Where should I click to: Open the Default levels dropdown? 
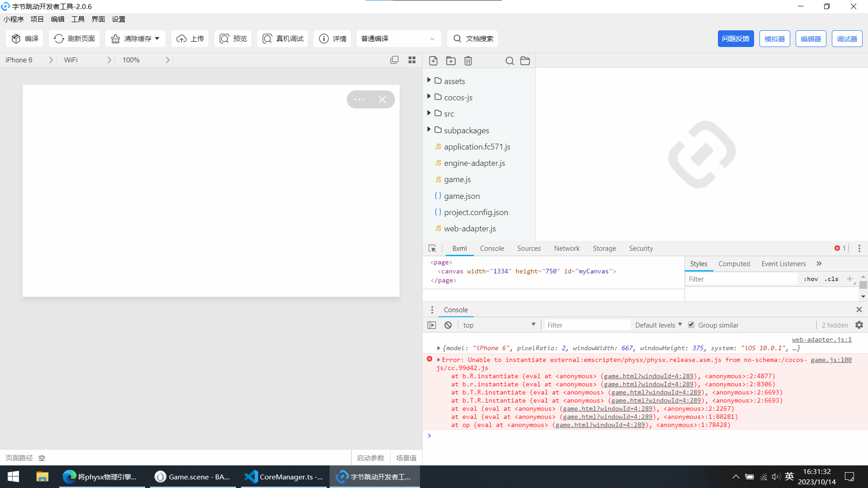[x=658, y=325]
